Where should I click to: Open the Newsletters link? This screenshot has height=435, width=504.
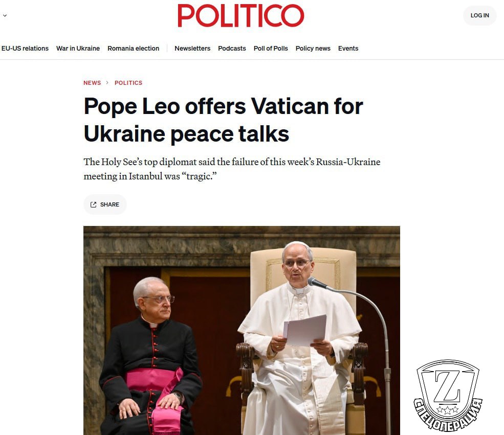pos(192,48)
